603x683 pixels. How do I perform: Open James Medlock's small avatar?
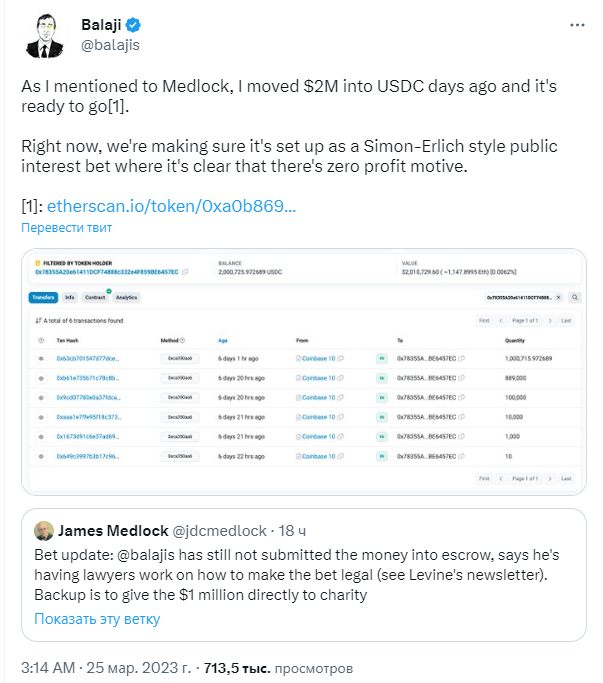tap(44, 531)
